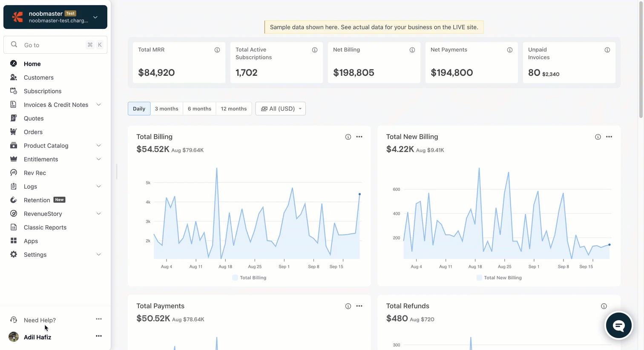Open the three-dot menu beside Adil Hafiz

99,336
